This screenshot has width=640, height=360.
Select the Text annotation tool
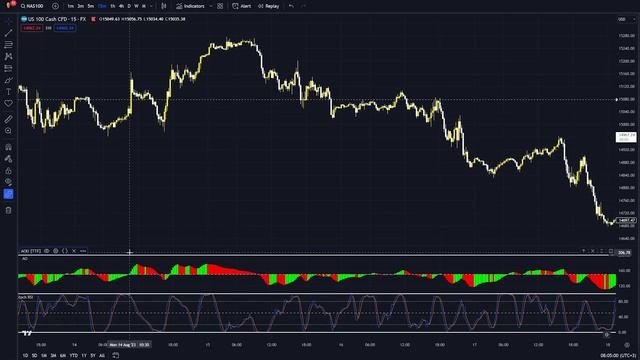(x=8, y=92)
